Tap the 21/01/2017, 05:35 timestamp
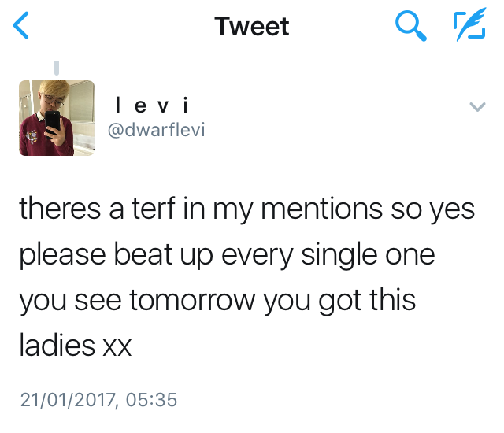 (98, 399)
